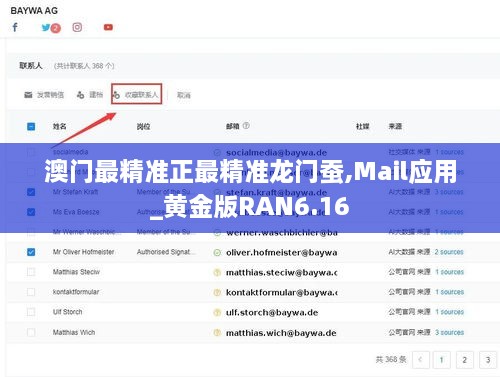Check the Matthias Steciw row checkbox

click(31, 272)
